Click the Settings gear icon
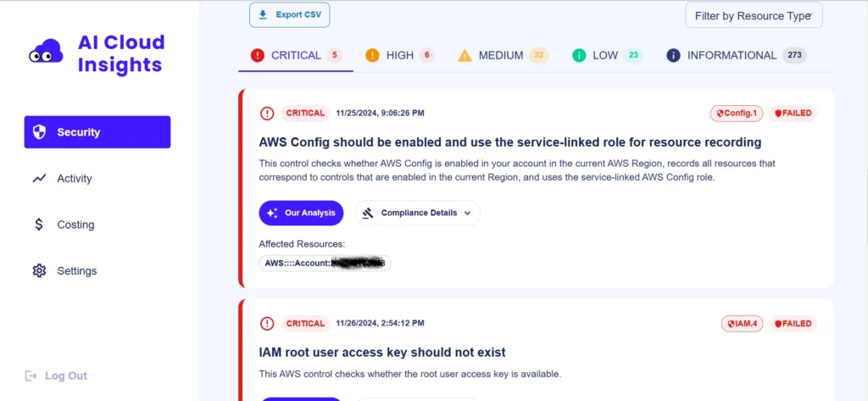 (39, 270)
